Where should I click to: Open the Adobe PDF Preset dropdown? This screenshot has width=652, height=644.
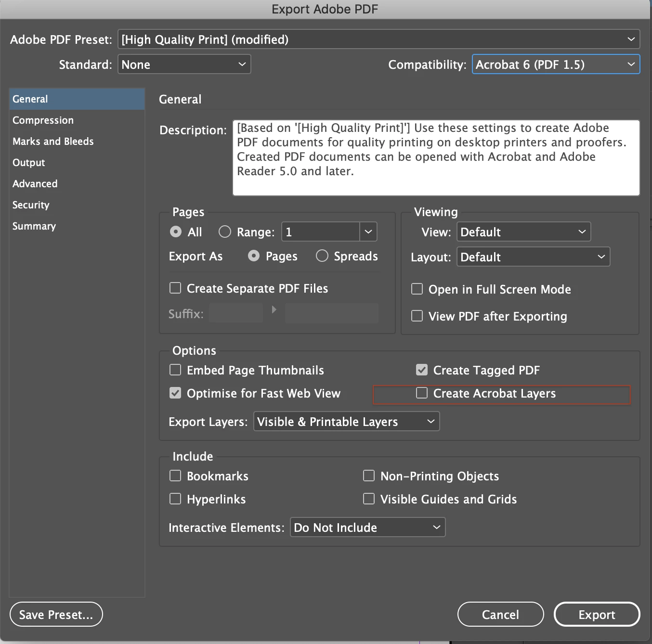pyautogui.click(x=378, y=39)
